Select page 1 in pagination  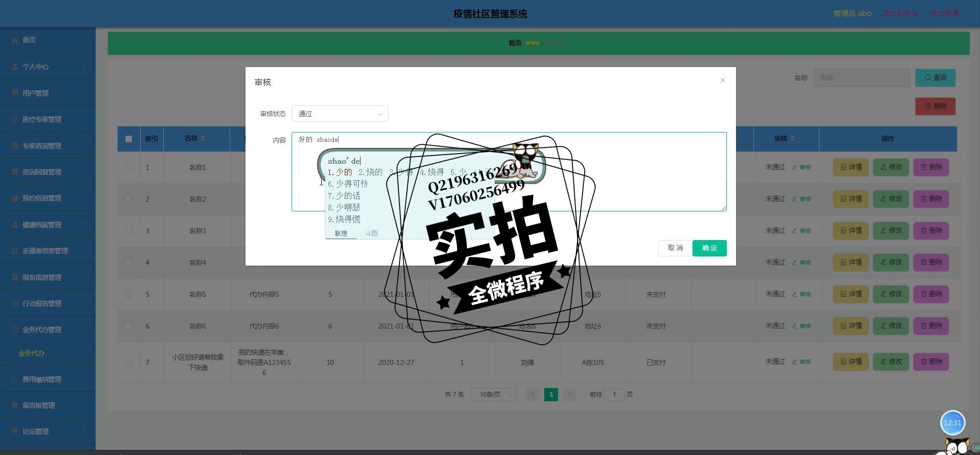[x=551, y=395]
